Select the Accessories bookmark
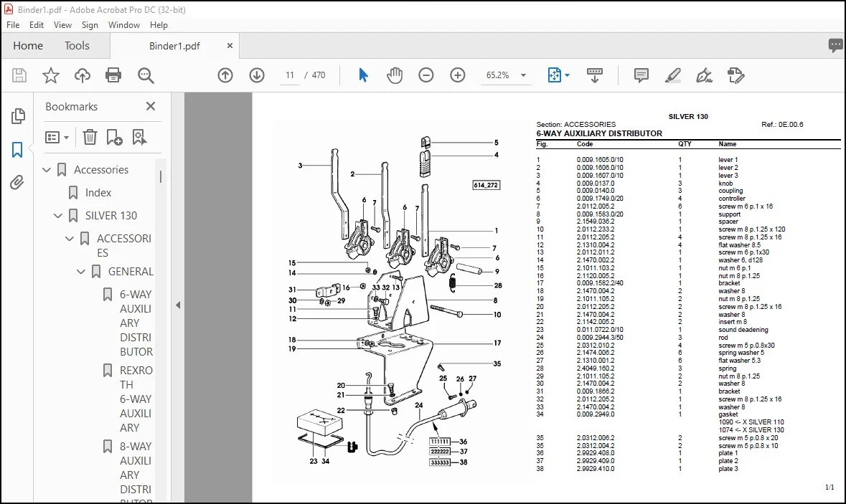Viewport: 846px width, 504px height. pyautogui.click(x=101, y=170)
